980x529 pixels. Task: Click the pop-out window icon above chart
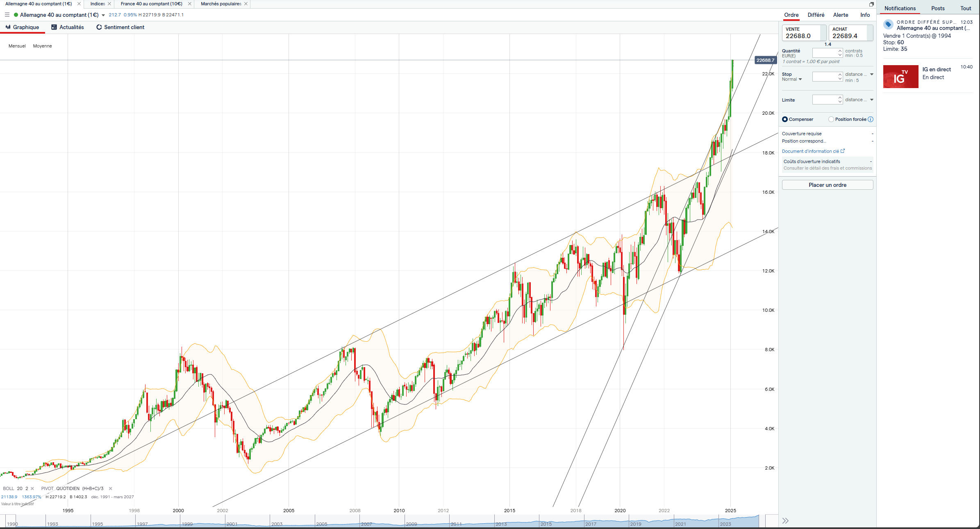point(871,4)
